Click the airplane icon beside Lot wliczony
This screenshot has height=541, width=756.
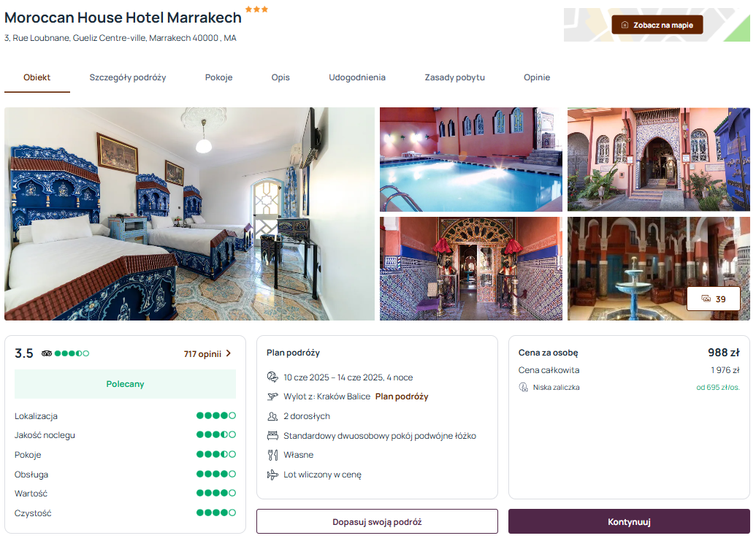[272, 475]
